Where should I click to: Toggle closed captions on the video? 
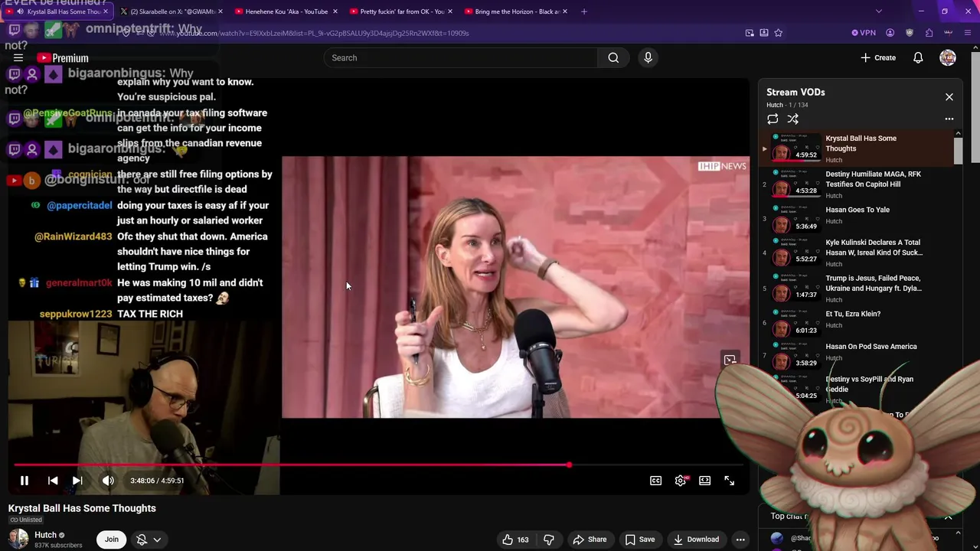(656, 481)
